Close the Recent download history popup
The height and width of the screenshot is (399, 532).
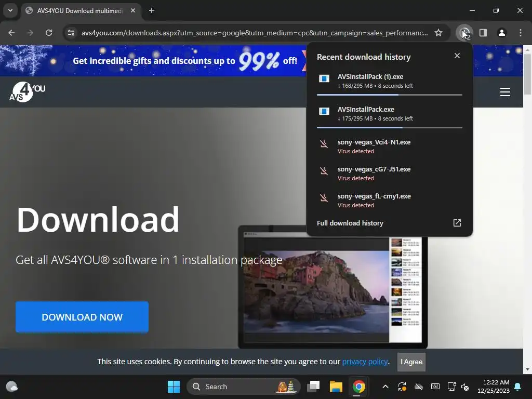[457, 56]
